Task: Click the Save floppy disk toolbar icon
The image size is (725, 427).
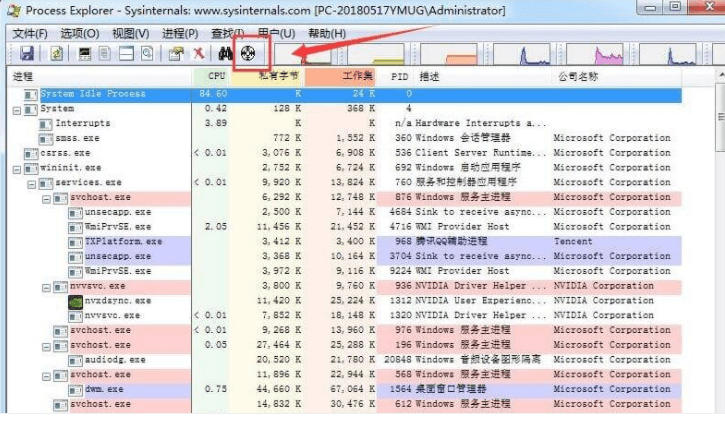Action: point(27,54)
